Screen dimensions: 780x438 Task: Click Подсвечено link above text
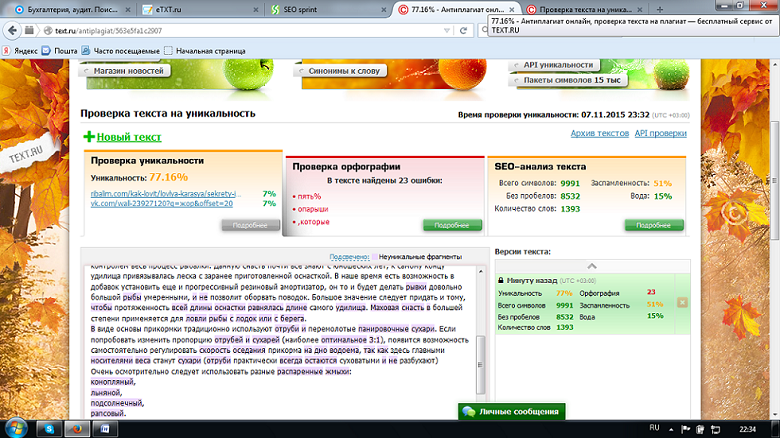click(x=349, y=257)
